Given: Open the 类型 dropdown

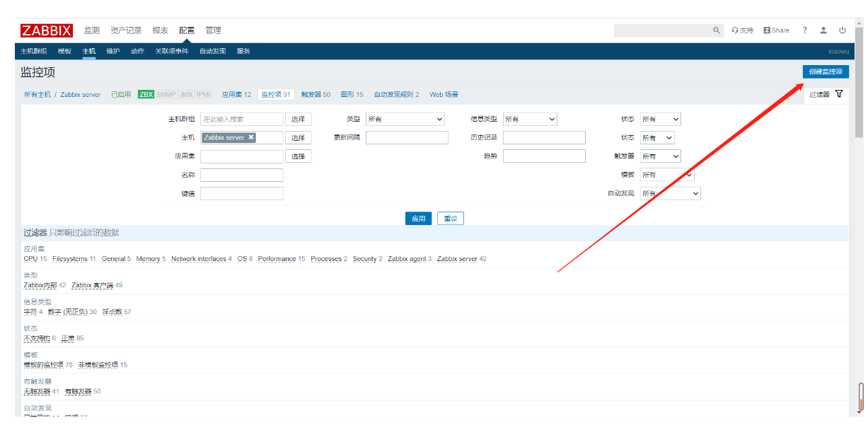Looking at the screenshot, I should [405, 120].
